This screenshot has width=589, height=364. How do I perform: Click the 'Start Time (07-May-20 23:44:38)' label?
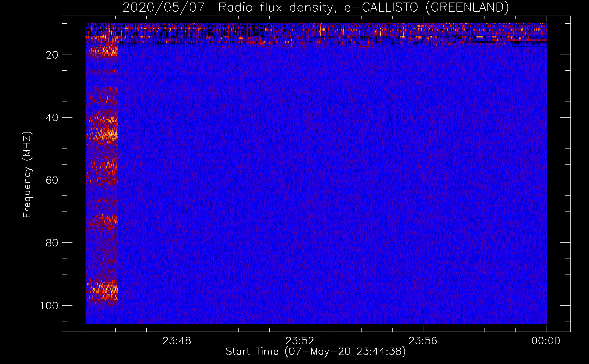tap(315, 352)
